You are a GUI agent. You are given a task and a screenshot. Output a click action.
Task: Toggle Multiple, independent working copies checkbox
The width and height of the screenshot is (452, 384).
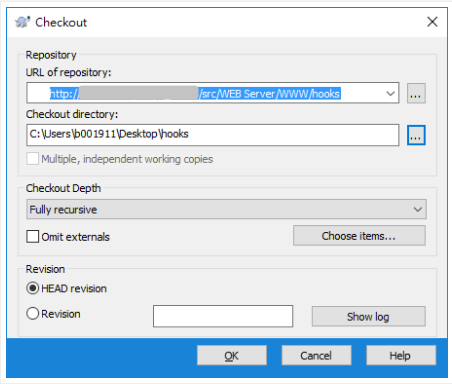click(33, 159)
